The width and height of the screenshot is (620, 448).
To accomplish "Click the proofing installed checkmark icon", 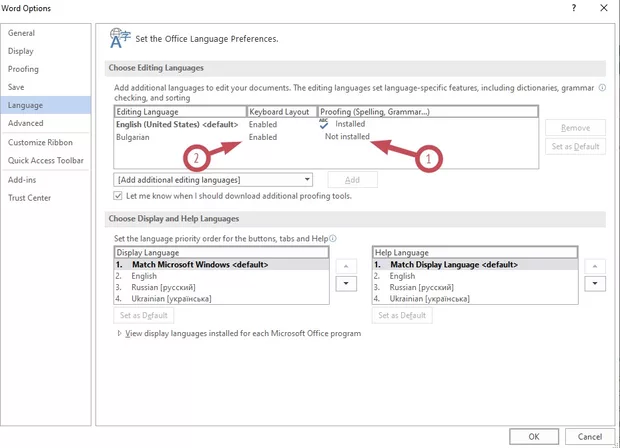I will 323,124.
